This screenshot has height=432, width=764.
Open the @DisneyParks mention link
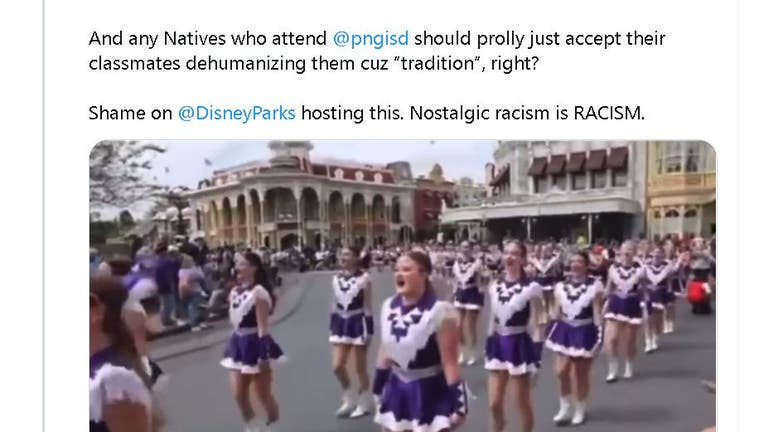tap(236, 113)
